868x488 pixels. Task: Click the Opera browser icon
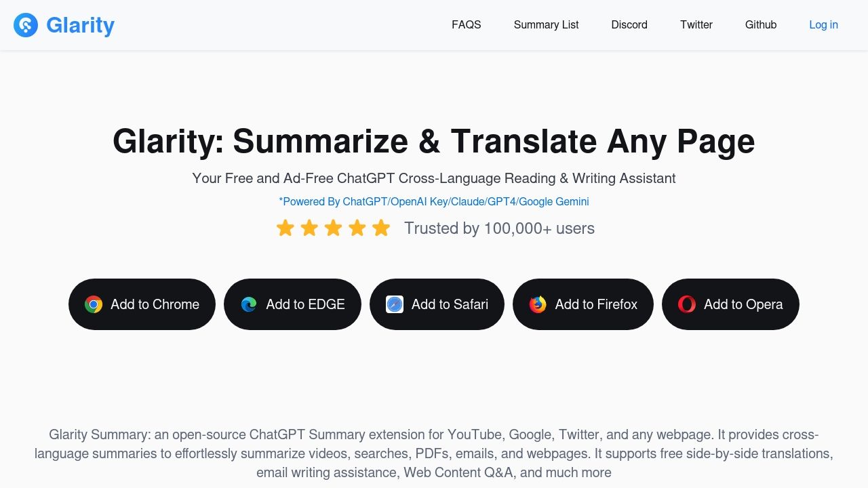[x=687, y=304]
